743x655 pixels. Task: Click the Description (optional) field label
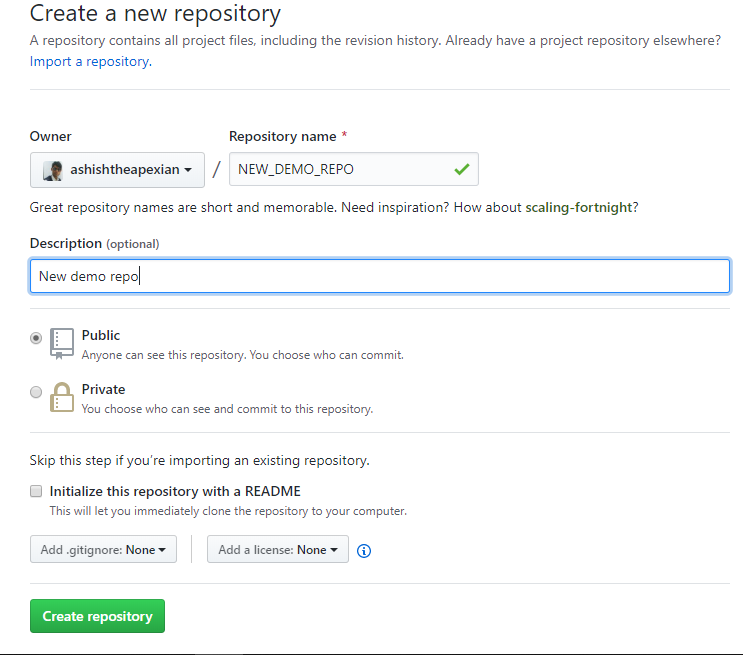[x=94, y=243]
